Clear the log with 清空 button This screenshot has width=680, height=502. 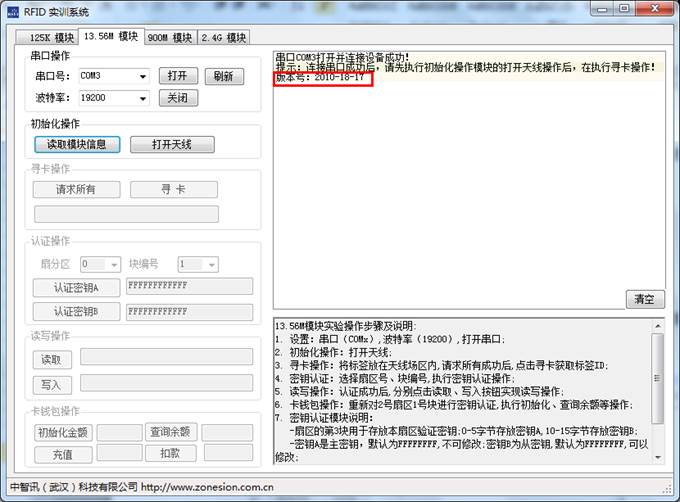point(645,299)
